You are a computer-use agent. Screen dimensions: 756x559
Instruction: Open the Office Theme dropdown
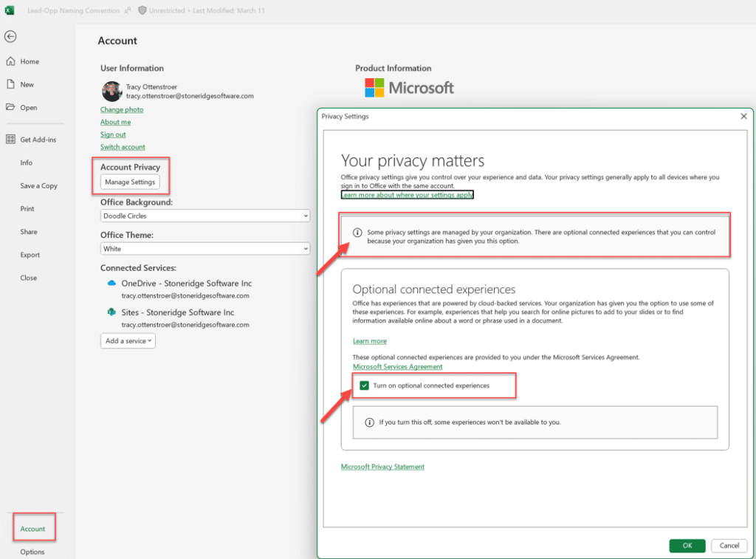click(x=205, y=249)
